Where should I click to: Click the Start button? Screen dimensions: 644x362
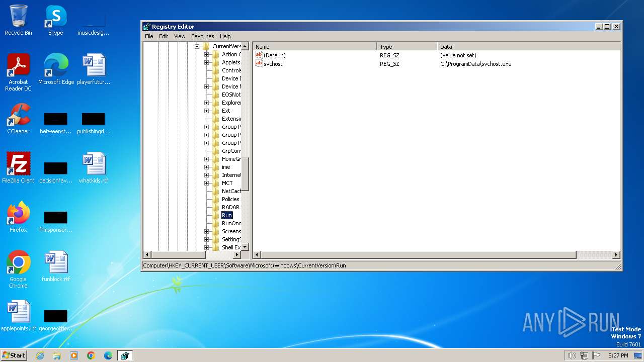(14, 355)
